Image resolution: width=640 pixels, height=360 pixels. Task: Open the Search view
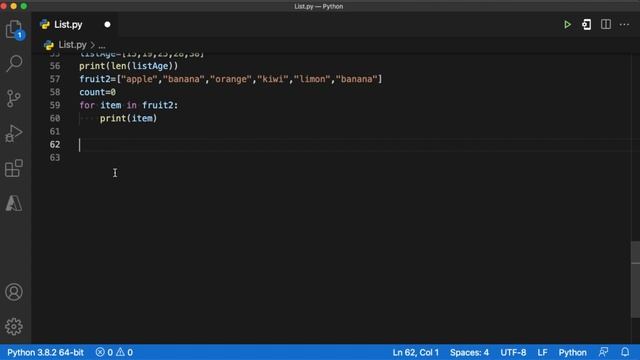tap(14, 64)
